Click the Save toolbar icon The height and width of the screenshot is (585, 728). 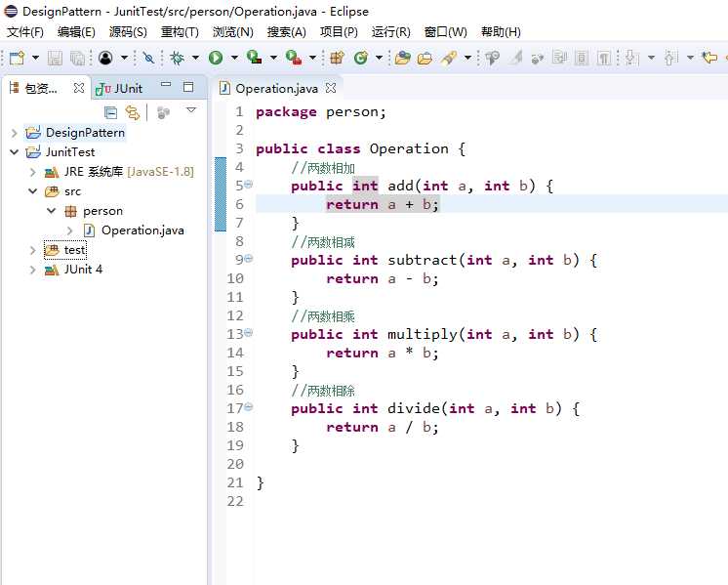tap(55, 58)
